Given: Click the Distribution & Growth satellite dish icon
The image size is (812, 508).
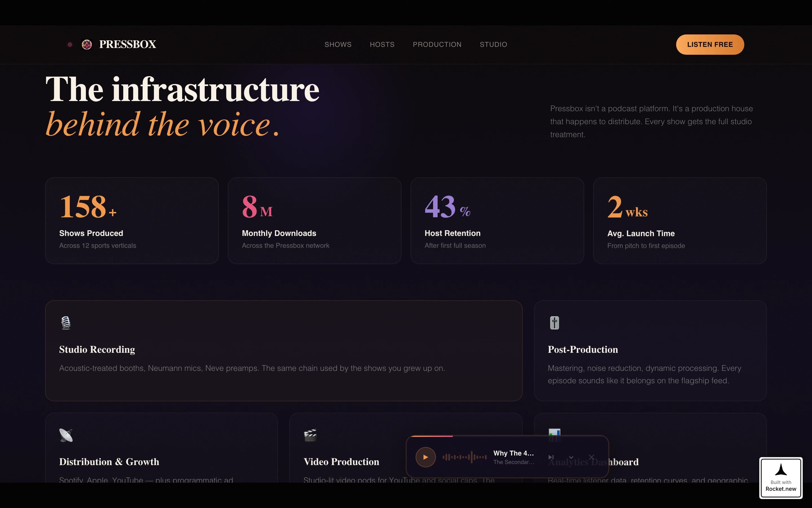Looking at the screenshot, I should (x=66, y=435).
